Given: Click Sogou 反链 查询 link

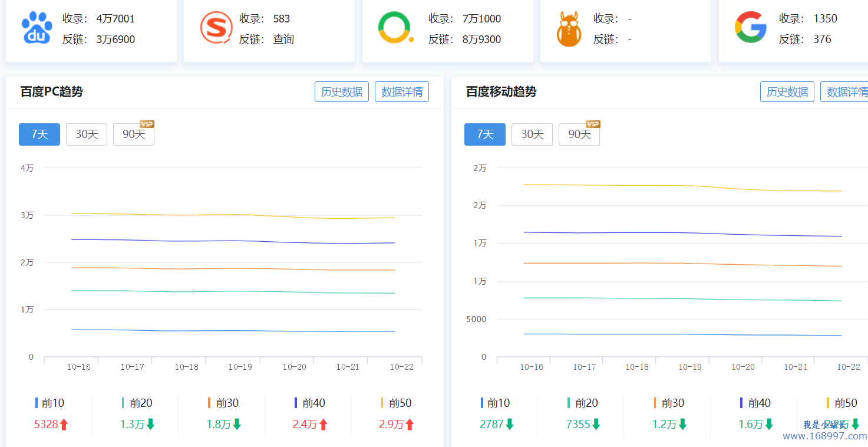Looking at the screenshot, I should click(283, 40).
